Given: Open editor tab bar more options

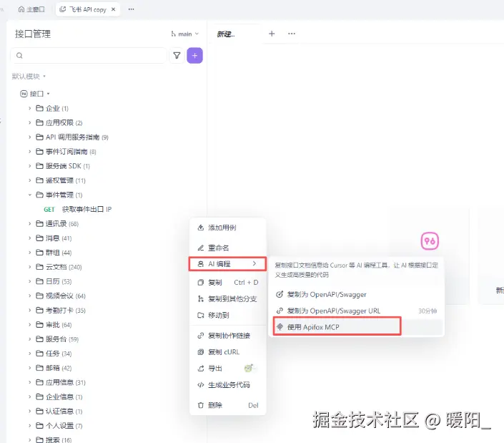Looking at the screenshot, I should point(292,34).
